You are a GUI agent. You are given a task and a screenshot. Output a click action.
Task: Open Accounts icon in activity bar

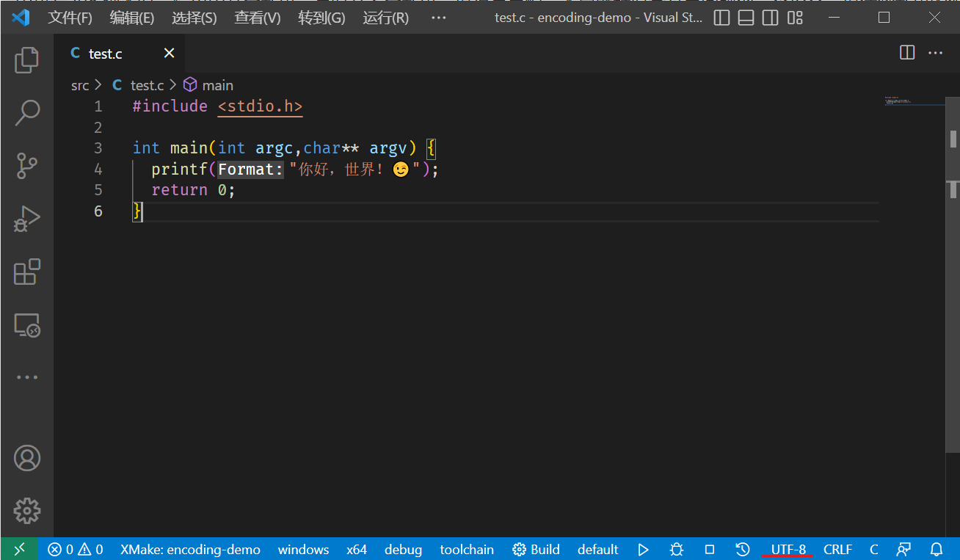pos(27,458)
